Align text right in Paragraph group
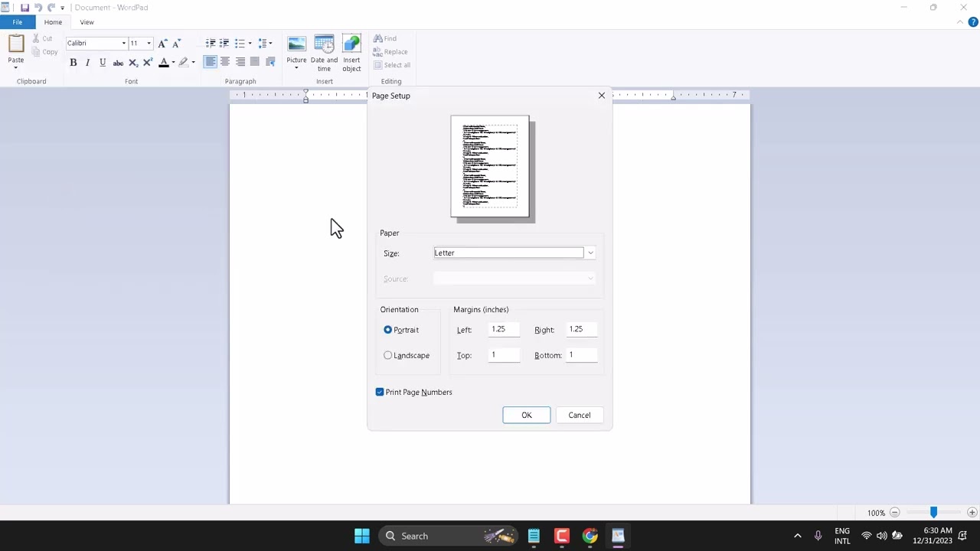Viewport: 980px width, 551px height. pyautogui.click(x=240, y=62)
